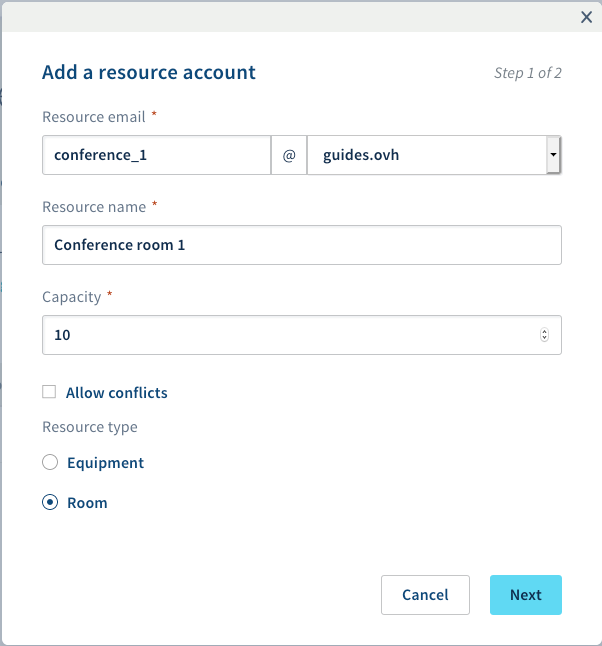Open the guides.ovh domain dropdown
The height and width of the screenshot is (646, 602).
pyautogui.click(x=426, y=156)
